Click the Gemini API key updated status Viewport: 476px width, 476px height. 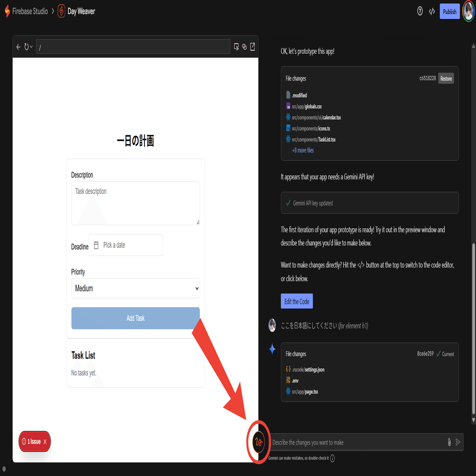(369, 203)
